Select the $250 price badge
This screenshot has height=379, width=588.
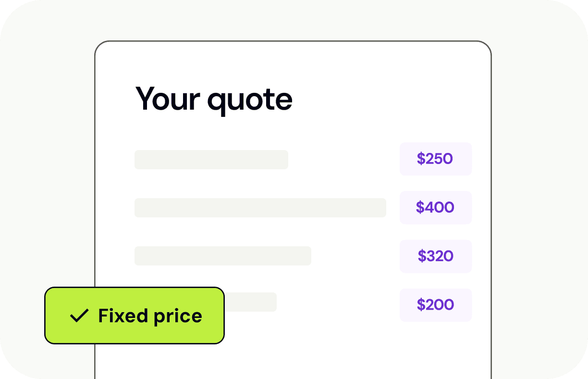(435, 159)
